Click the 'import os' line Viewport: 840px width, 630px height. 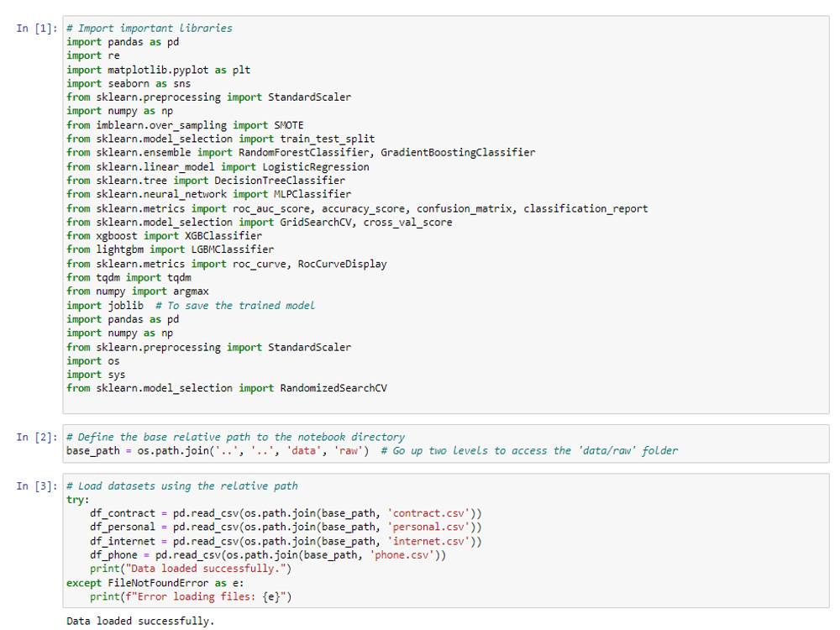(93, 361)
